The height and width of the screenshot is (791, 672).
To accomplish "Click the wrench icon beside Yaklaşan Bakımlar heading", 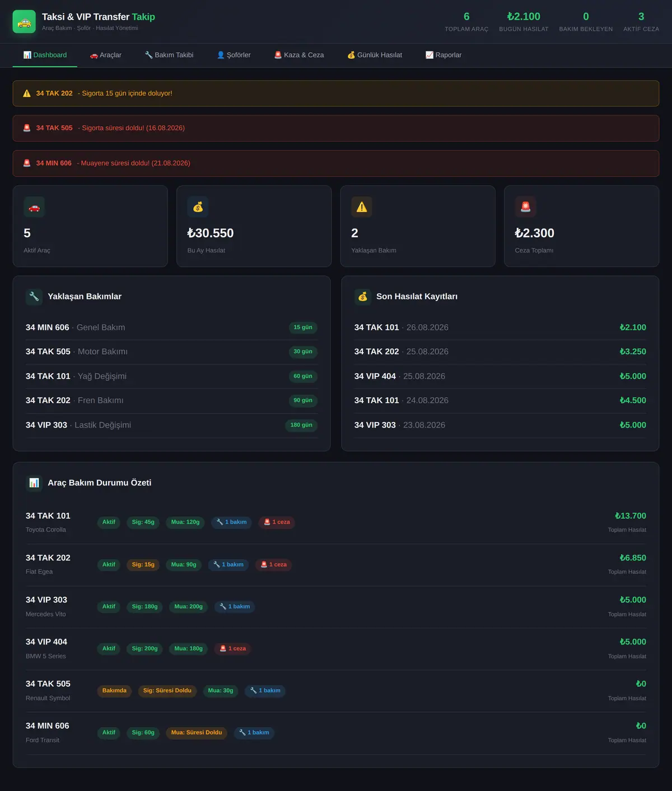I will coord(34,297).
